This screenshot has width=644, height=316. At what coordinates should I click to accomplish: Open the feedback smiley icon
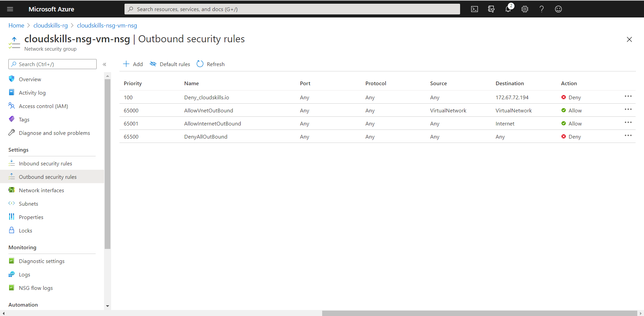point(558,9)
